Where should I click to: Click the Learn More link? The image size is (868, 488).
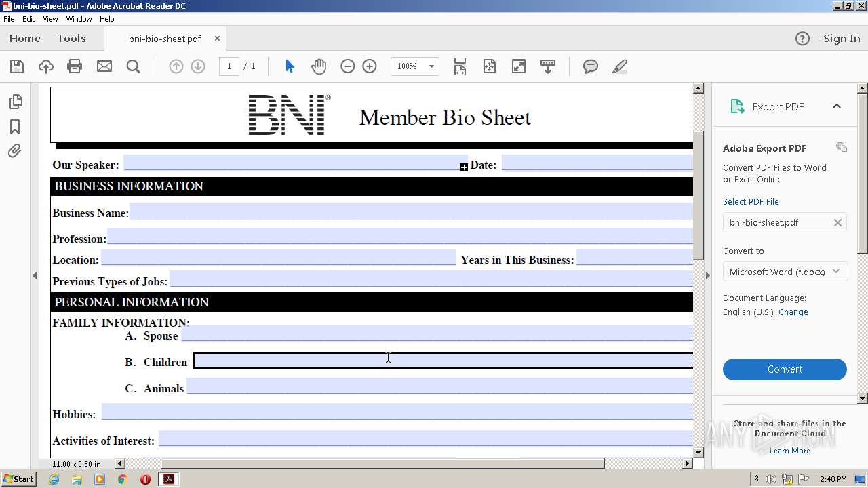click(x=789, y=451)
